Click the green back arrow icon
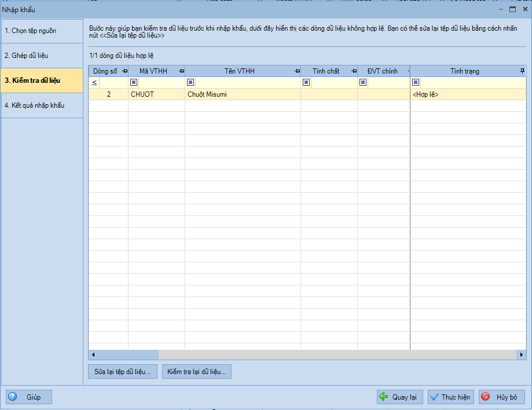The height and width of the screenshot is (410, 532). click(x=383, y=397)
